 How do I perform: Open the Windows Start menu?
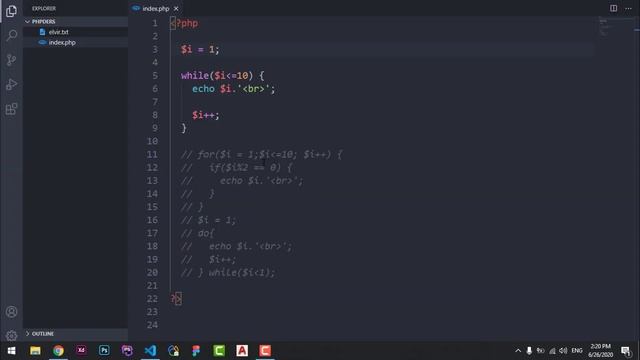[11, 351]
